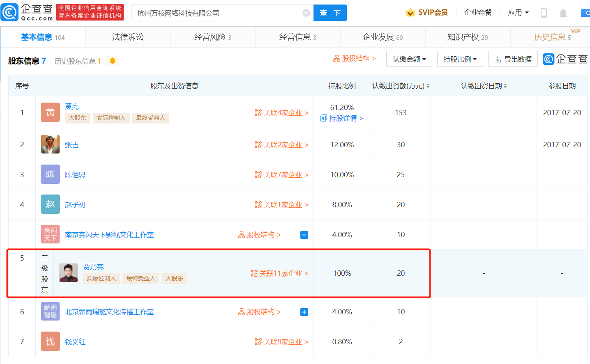Clear the search box with the X icon
The height and width of the screenshot is (364, 590).
306,13
